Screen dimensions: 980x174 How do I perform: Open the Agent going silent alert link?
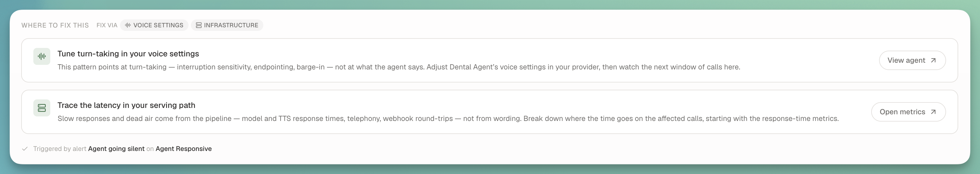click(116, 149)
